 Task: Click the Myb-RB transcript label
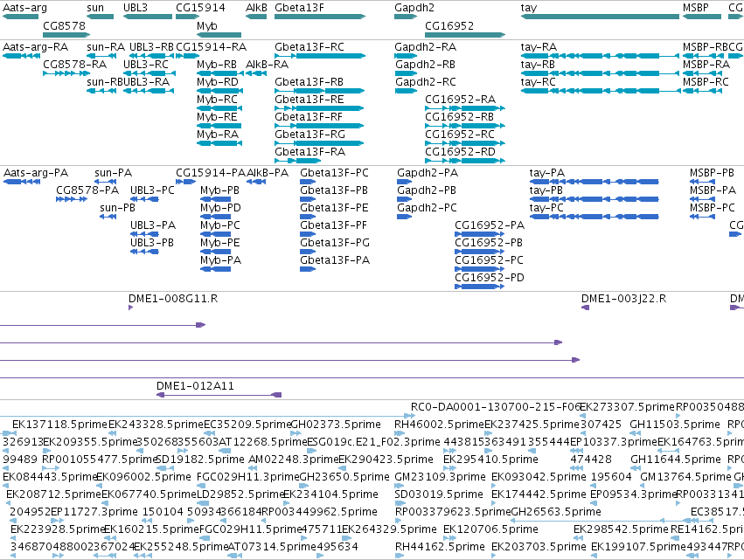pyautogui.click(x=216, y=65)
